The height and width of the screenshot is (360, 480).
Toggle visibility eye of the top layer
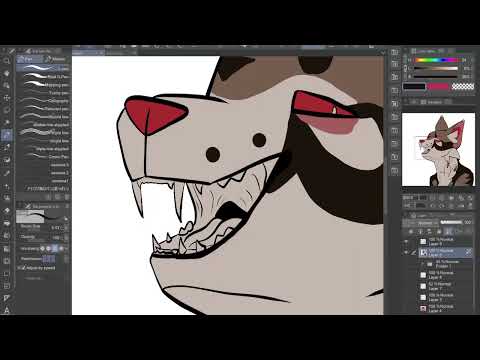tap(406, 241)
